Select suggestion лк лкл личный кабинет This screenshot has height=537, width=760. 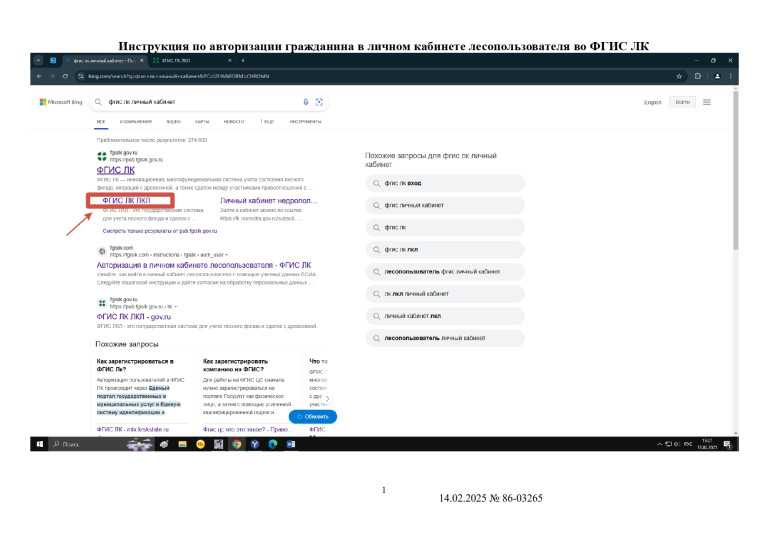[x=445, y=294]
